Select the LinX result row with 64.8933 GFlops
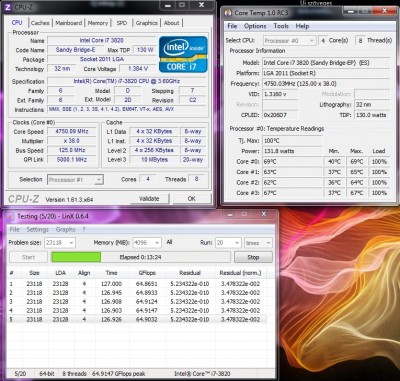400x381 pixels. (x=137, y=293)
